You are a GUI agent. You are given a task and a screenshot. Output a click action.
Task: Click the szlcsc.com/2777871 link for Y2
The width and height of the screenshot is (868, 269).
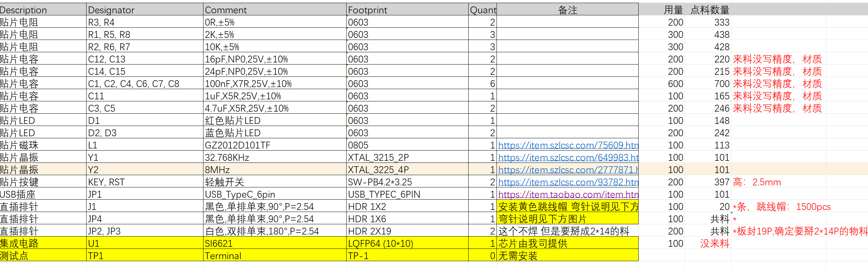(568, 170)
